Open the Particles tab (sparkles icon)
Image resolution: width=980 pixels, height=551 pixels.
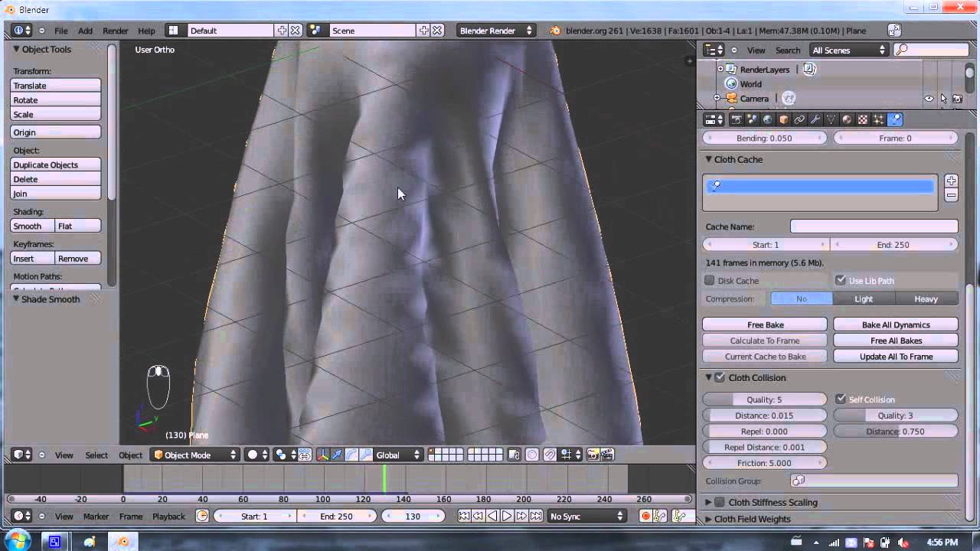pyautogui.click(x=878, y=119)
